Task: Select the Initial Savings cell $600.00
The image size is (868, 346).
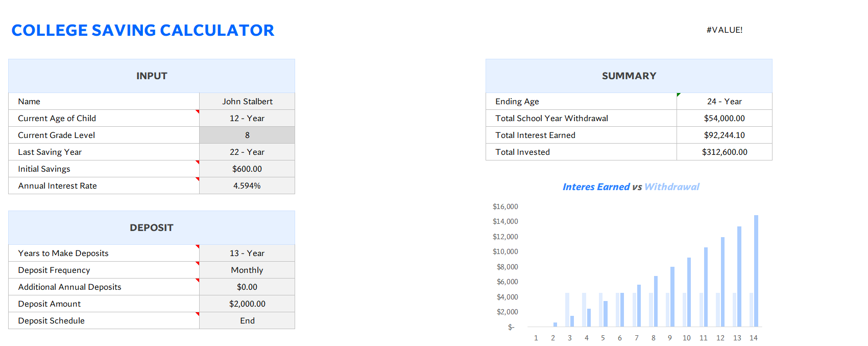Action: [247, 169]
